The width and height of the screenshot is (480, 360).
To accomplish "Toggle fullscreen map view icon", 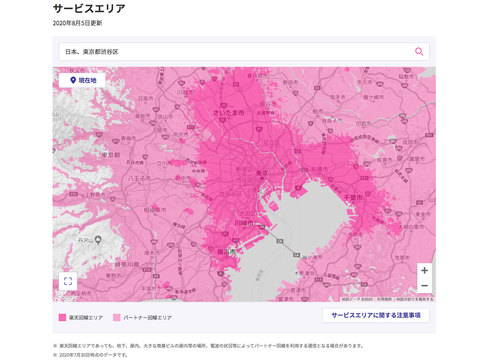I will 68,281.
